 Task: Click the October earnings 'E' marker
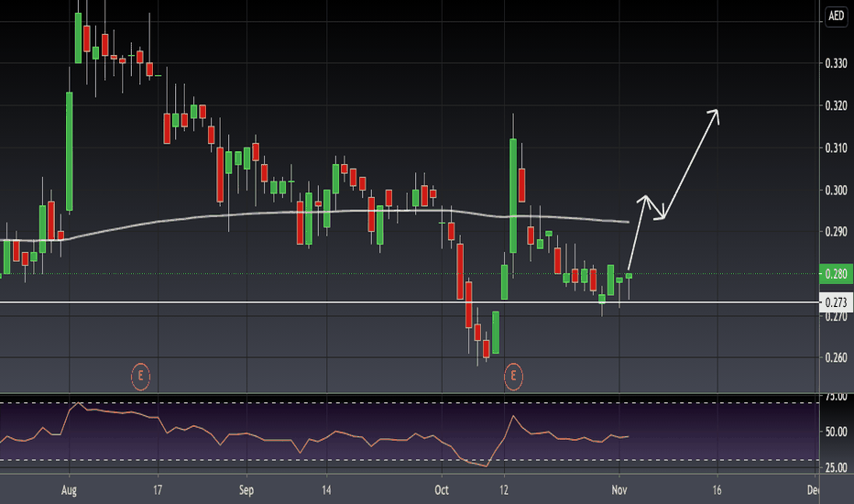pos(513,376)
